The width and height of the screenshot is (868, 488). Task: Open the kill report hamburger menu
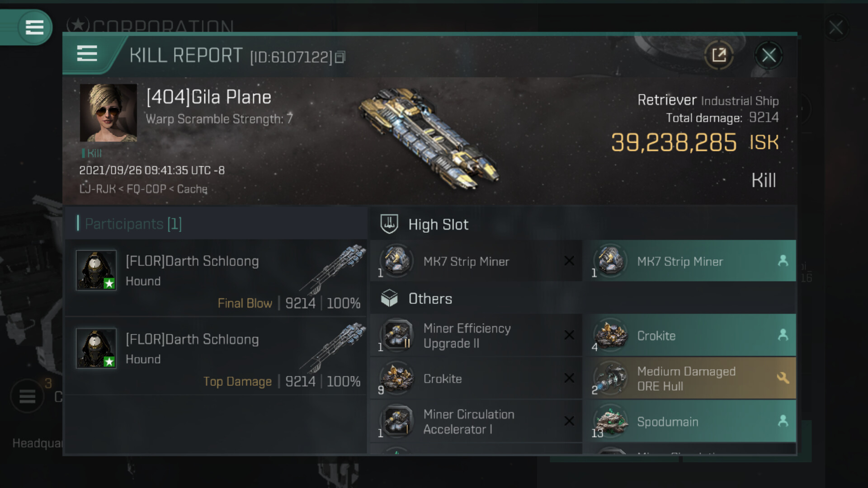point(87,53)
